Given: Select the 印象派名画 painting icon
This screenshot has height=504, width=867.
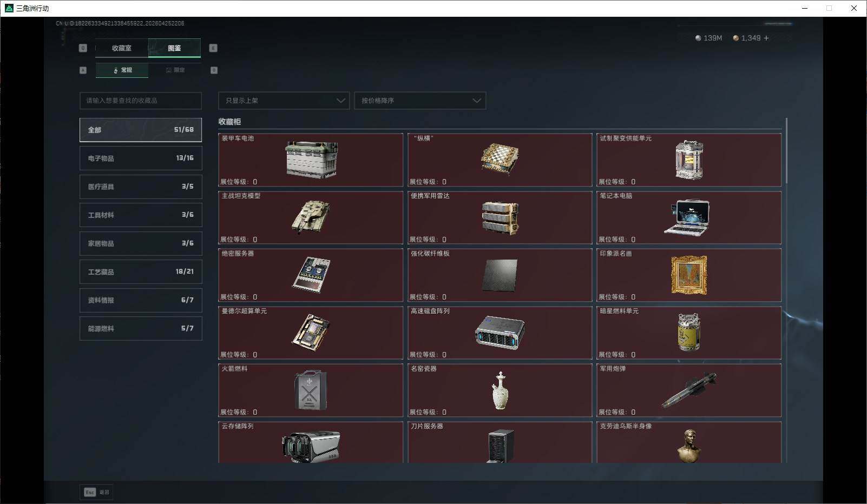Looking at the screenshot, I should (689, 275).
